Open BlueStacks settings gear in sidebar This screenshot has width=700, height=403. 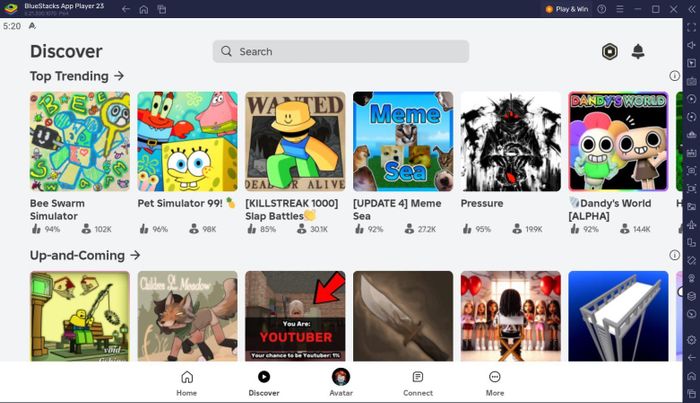[692, 340]
